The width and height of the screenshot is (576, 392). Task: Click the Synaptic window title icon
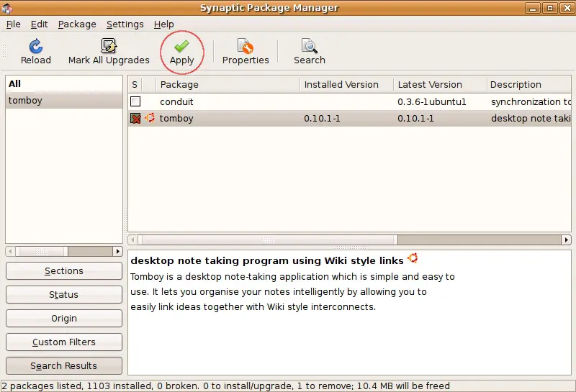[x=6, y=8]
